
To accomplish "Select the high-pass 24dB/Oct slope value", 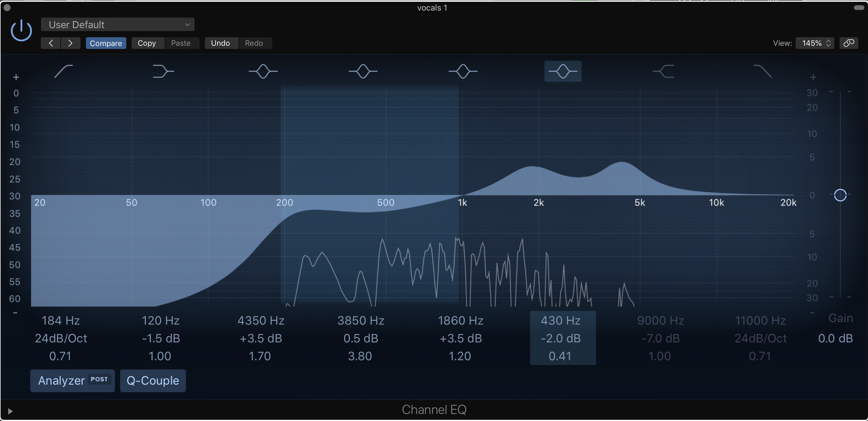I will click(61, 338).
